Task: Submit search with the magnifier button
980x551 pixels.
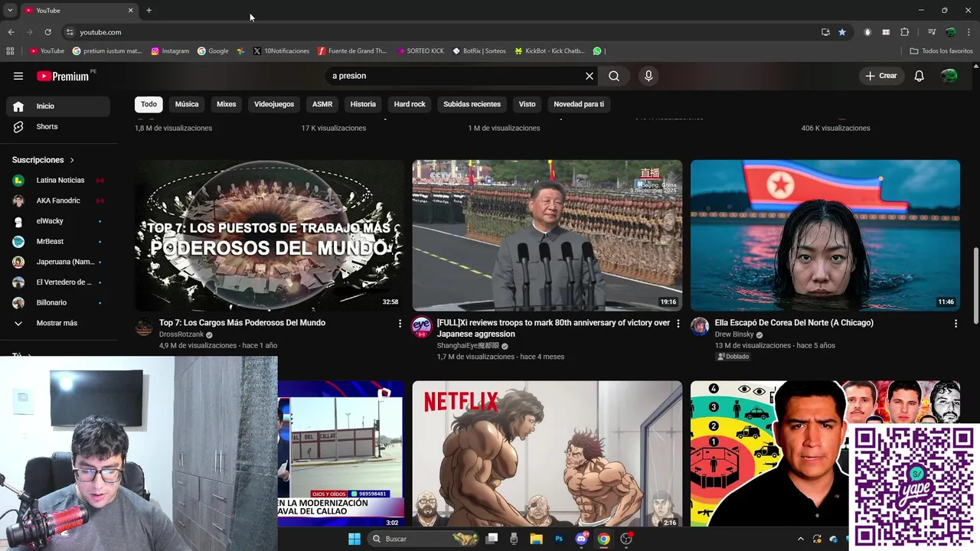Action: (x=614, y=76)
